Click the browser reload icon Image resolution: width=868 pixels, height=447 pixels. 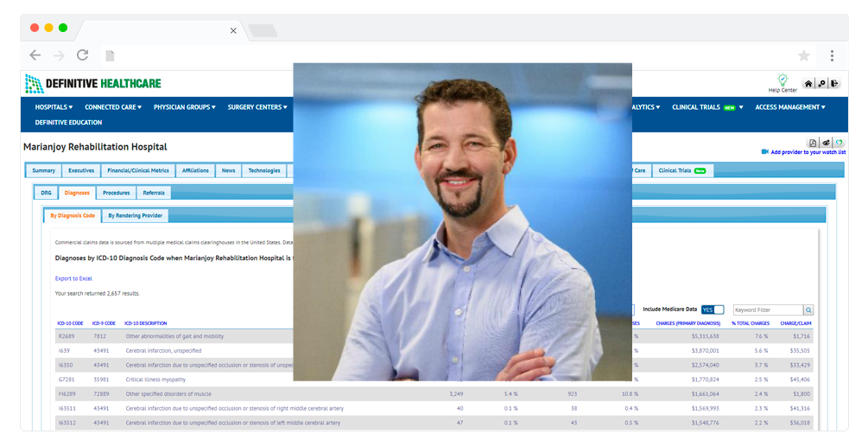82,55
